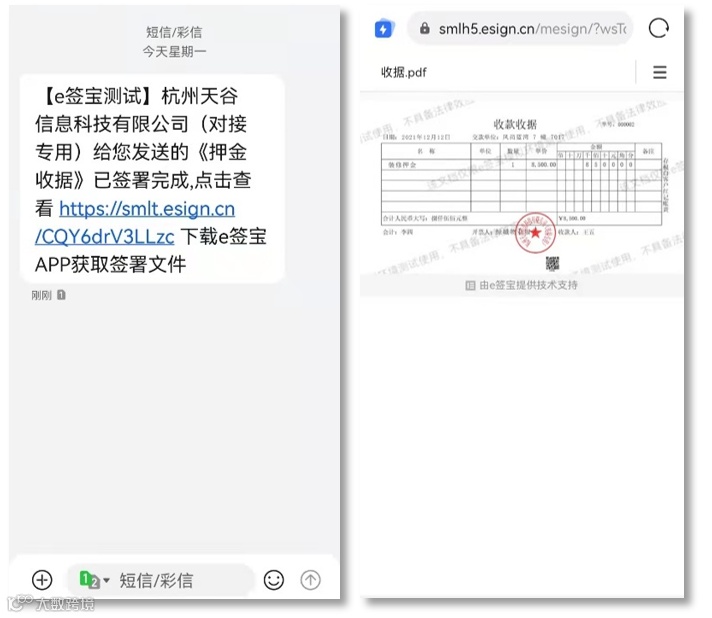The height and width of the screenshot is (618, 712).
Task: Tap the SIM 1 indicator beside 刚刚
Action: click(x=61, y=295)
